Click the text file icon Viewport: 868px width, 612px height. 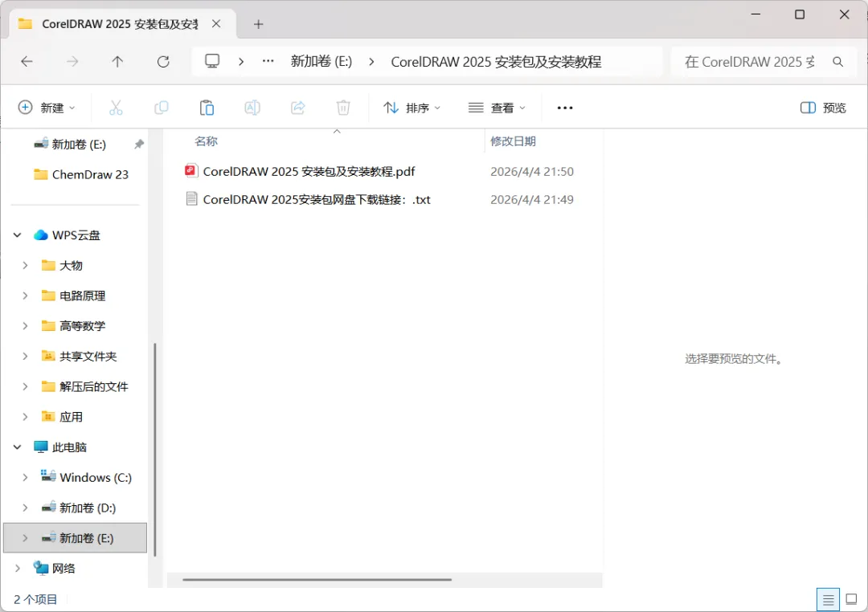point(191,198)
